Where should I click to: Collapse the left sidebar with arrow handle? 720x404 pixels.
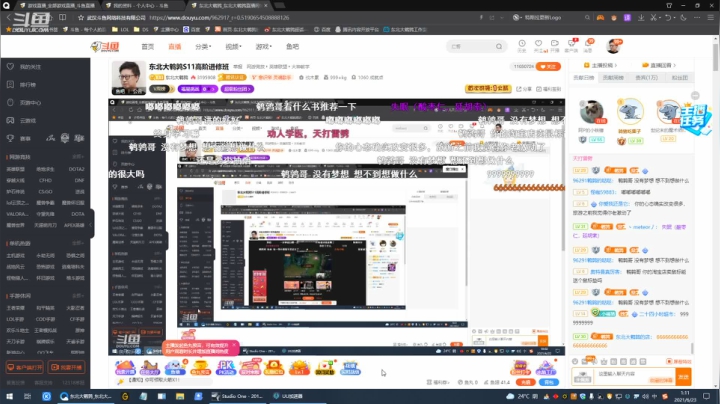91,224
